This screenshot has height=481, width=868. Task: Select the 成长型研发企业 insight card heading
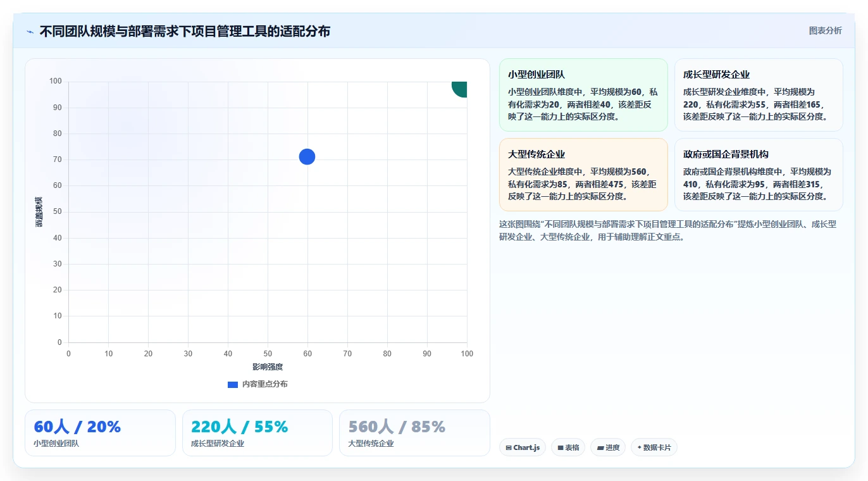pyautogui.click(x=716, y=75)
